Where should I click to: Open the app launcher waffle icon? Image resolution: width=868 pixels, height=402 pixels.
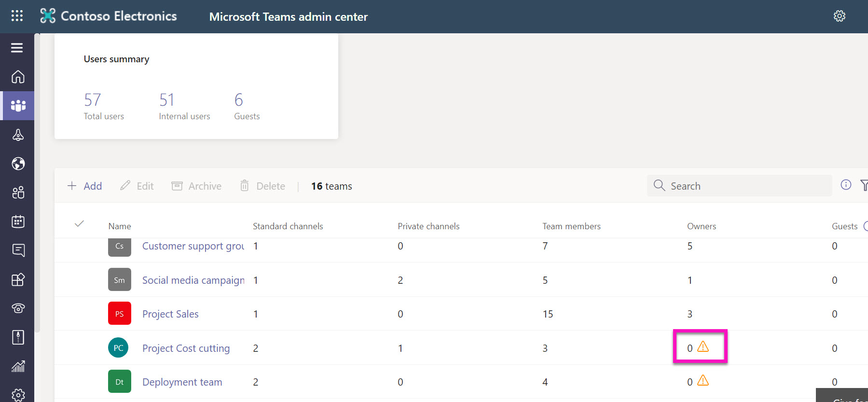pyautogui.click(x=17, y=16)
